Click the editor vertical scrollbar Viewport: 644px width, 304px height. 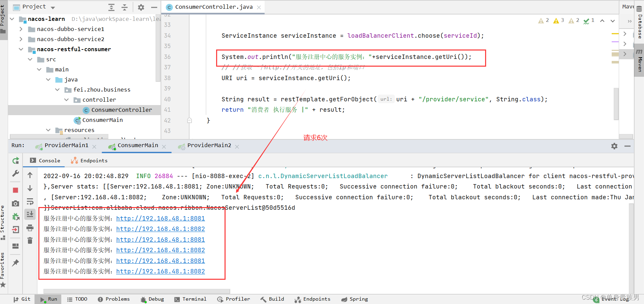click(x=616, y=104)
